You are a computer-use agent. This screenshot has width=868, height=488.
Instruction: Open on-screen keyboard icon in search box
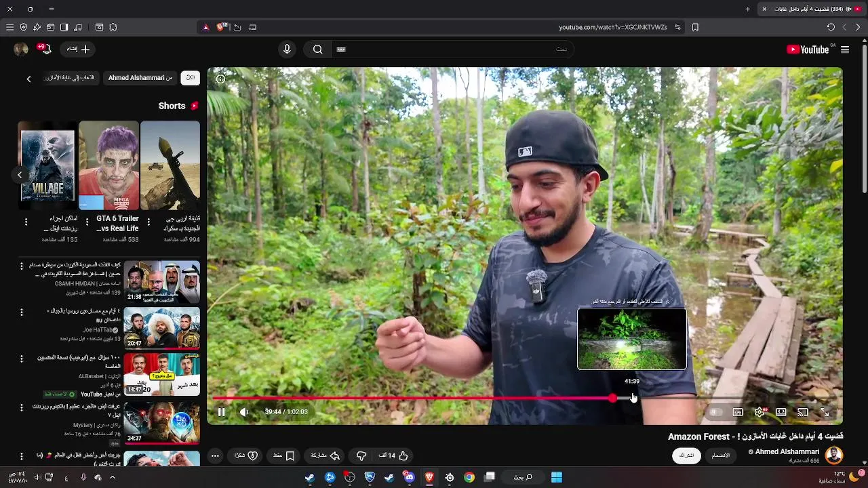click(341, 49)
